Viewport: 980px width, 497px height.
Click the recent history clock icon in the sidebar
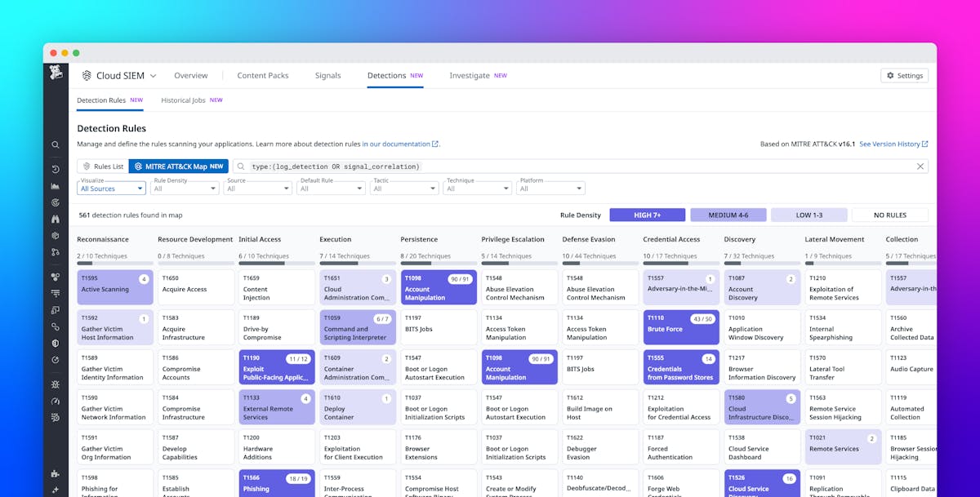(56, 169)
